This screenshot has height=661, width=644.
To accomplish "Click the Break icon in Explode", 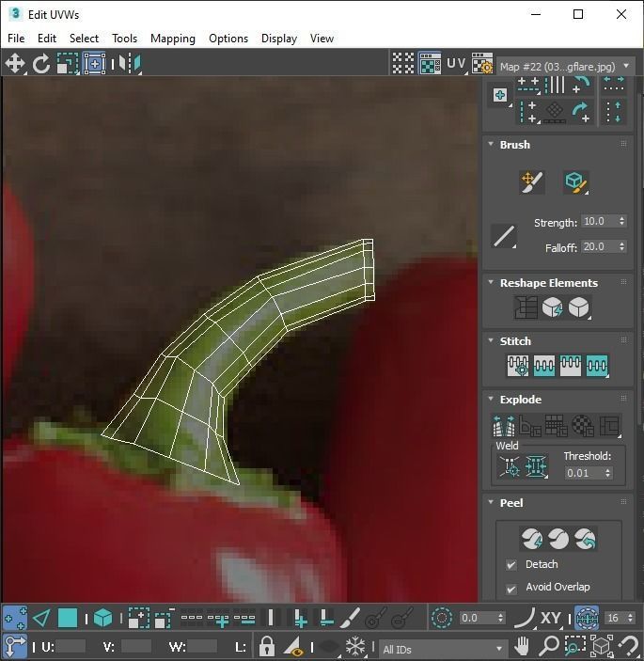I will coord(503,425).
